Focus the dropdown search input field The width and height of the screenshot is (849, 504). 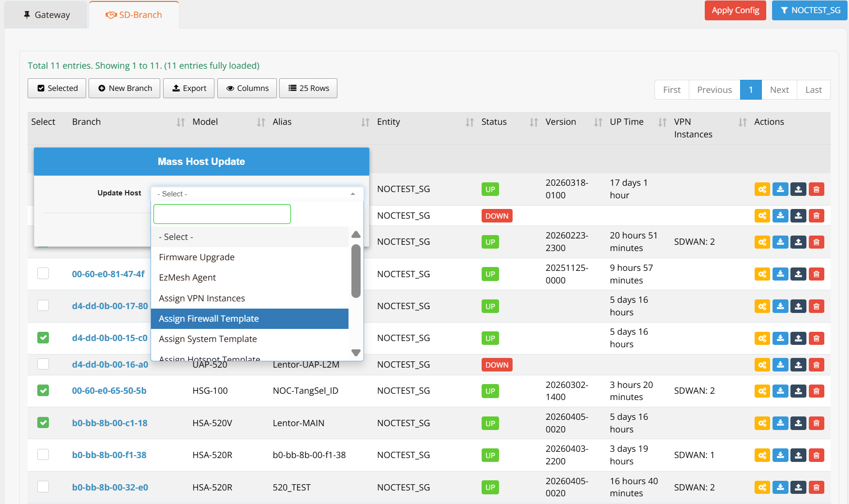click(x=222, y=214)
